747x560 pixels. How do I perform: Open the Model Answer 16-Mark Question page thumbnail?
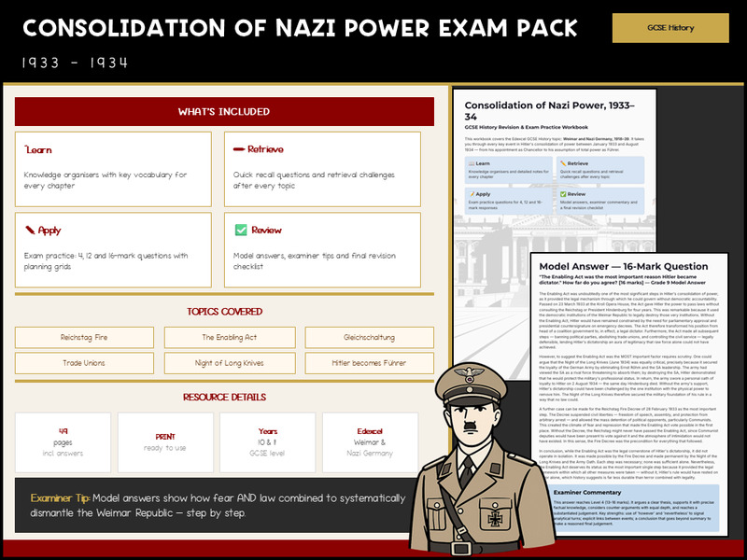(x=628, y=394)
